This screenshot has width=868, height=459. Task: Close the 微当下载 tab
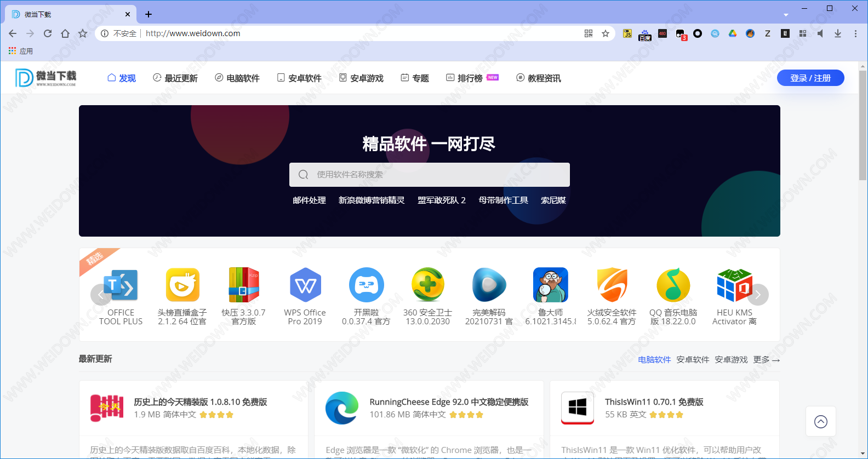click(128, 14)
